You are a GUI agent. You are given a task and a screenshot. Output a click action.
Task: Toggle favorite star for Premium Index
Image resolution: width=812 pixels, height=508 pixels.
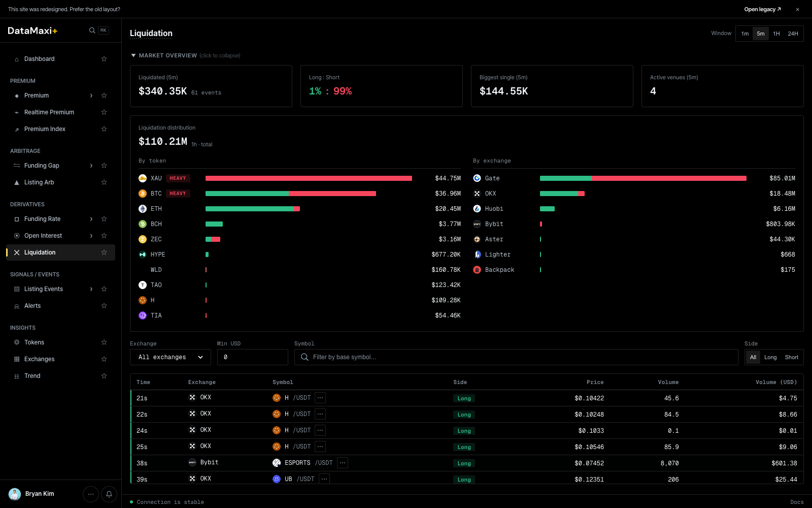[x=104, y=129]
